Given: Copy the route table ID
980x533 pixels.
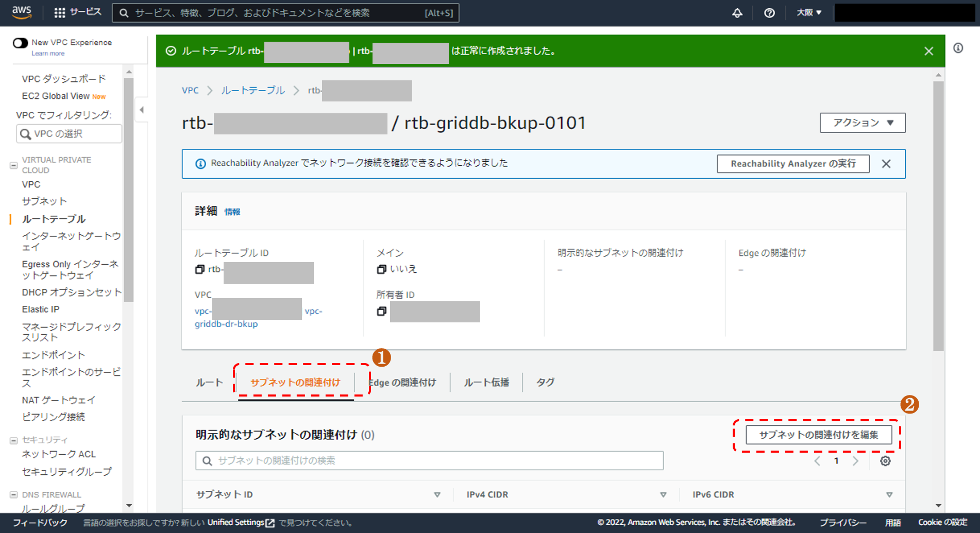Looking at the screenshot, I should (200, 269).
